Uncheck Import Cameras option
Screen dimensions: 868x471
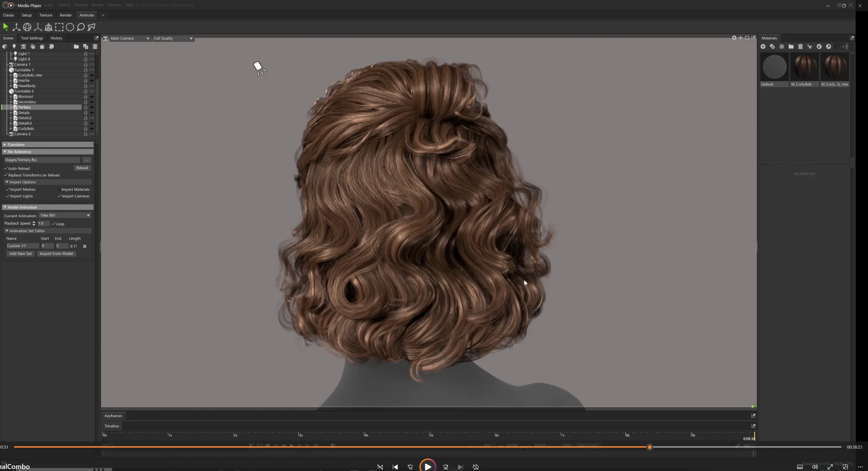[x=60, y=196]
